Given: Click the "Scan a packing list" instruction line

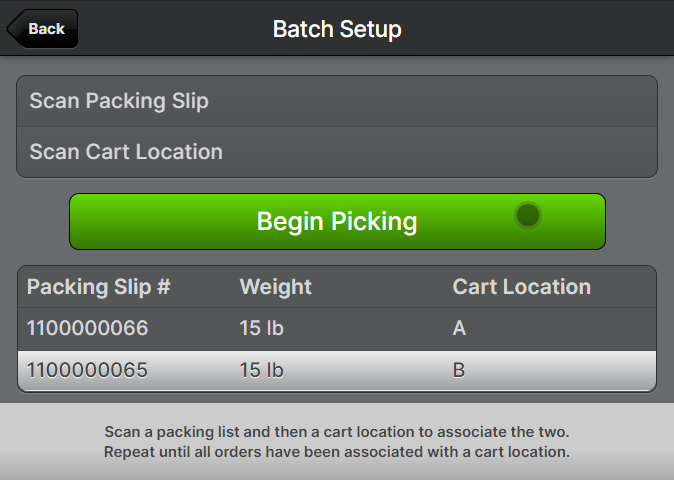Looking at the screenshot, I should coord(337,432).
